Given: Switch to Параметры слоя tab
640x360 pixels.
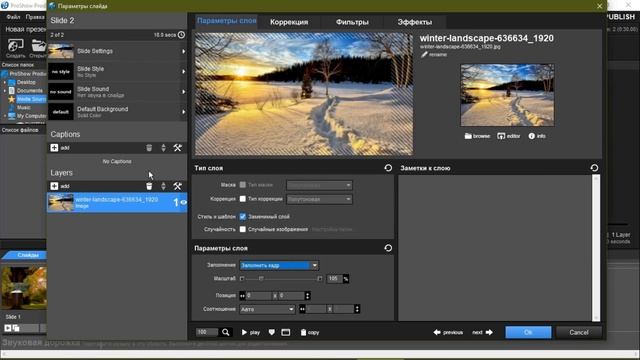Looking at the screenshot, I should click(227, 21).
